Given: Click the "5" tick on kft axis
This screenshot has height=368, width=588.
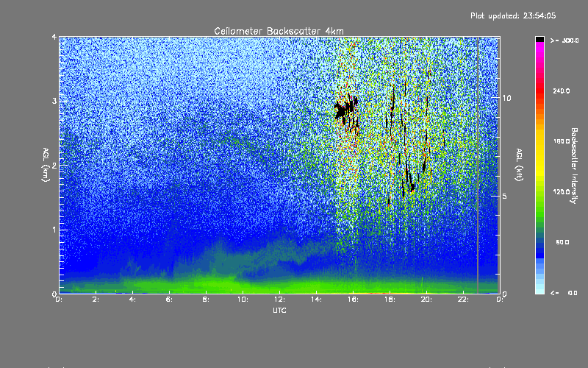Looking at the screenshot, I should [x=505, y=196].
